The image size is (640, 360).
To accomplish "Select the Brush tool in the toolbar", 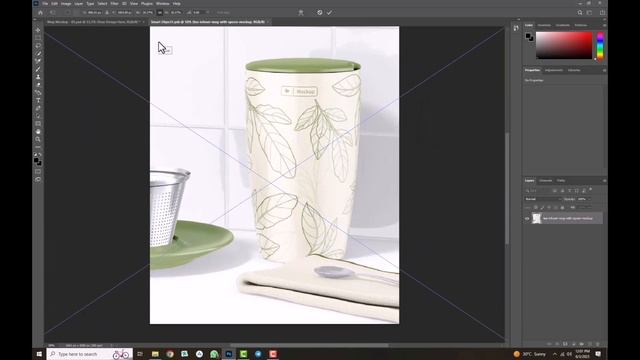I will coord(38,69).
